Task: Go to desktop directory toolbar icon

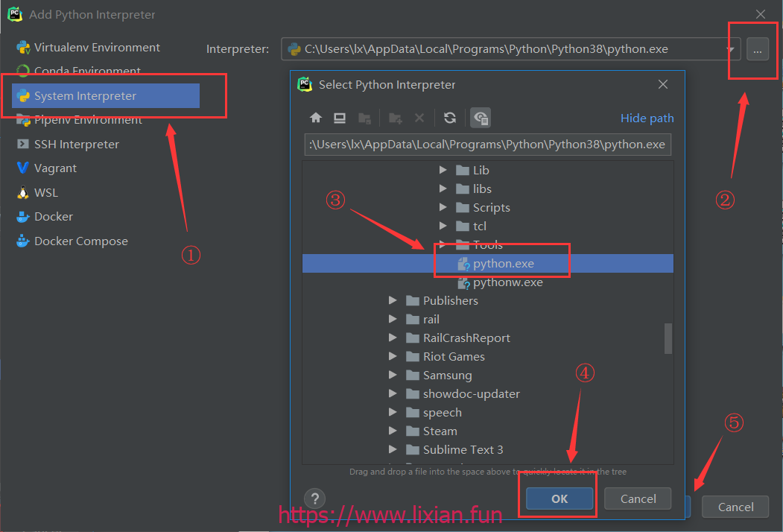Action: coord(340,118)
